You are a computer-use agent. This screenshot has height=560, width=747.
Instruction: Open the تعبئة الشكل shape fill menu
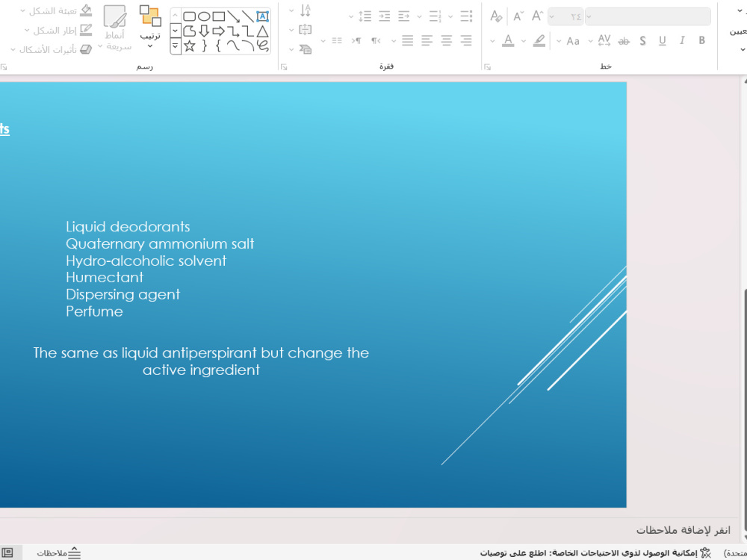[56, 10]
